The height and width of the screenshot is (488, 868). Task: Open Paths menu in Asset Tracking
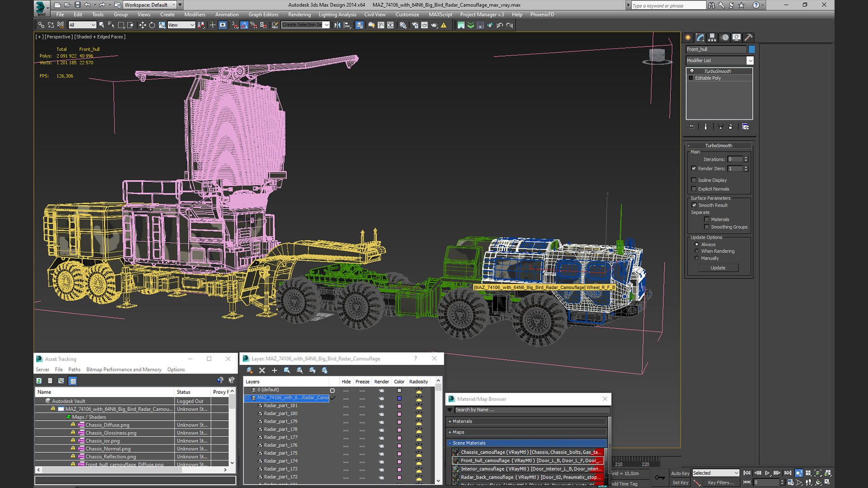[74, 370]
